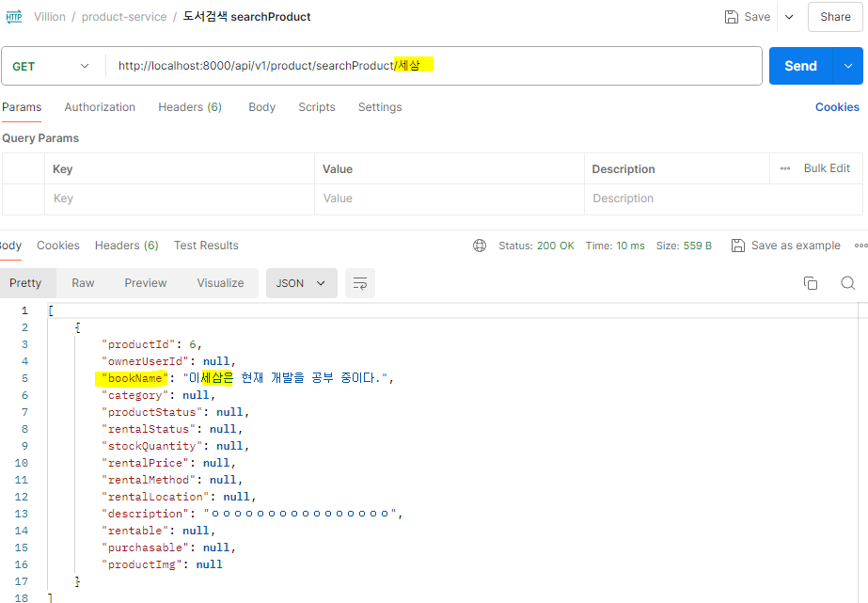Click the Share button
This screenshot has width=868, height=603.
(x=835, y=17)
